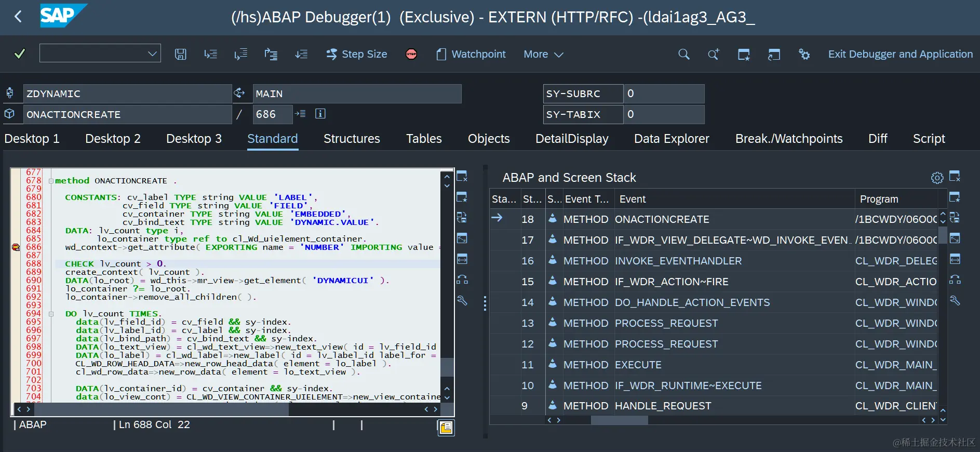This screenshot has height=452, width=980.
Task: Select stack row IF_WDR_ACTION~FIRE
Action: click(x=714, y=282)
